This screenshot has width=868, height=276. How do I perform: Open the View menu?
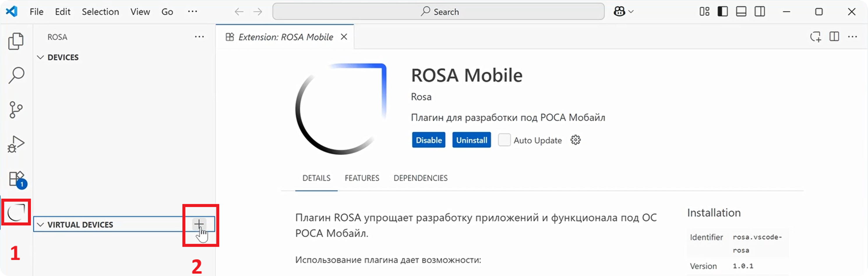click(140, 12)
